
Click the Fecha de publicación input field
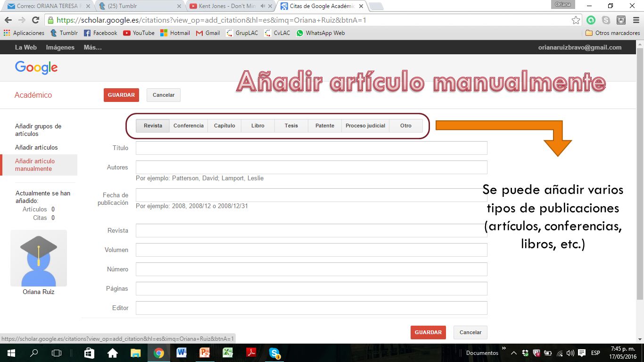(x=311, y=195)
